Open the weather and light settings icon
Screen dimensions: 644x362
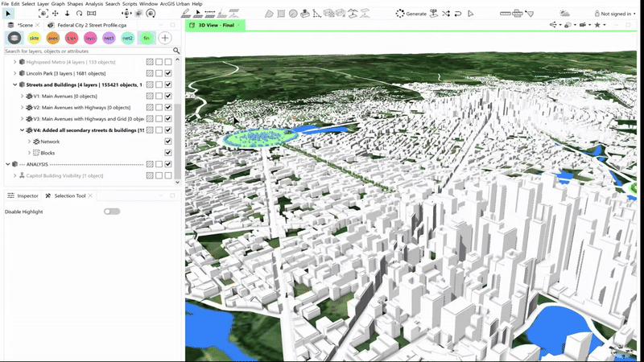click(x=565, y=14)
